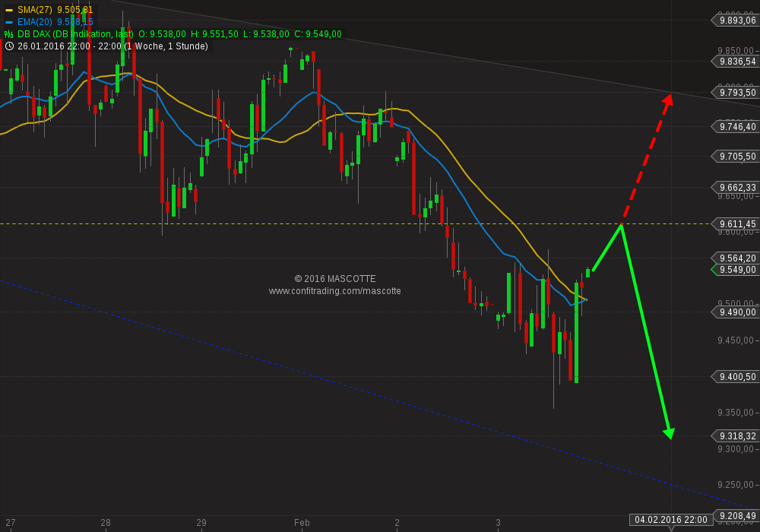
Task: Select the EMA(20) indicator label
Action: (35, 22)
